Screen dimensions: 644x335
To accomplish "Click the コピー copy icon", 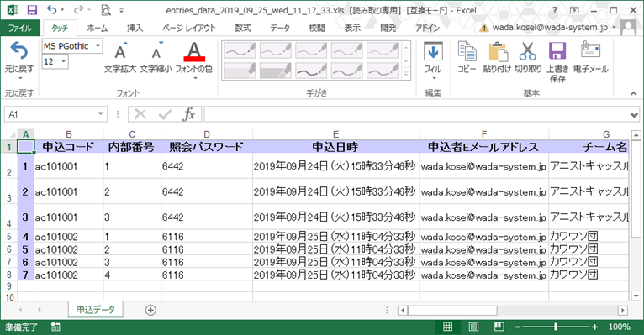I will click(x=467, y=57).
